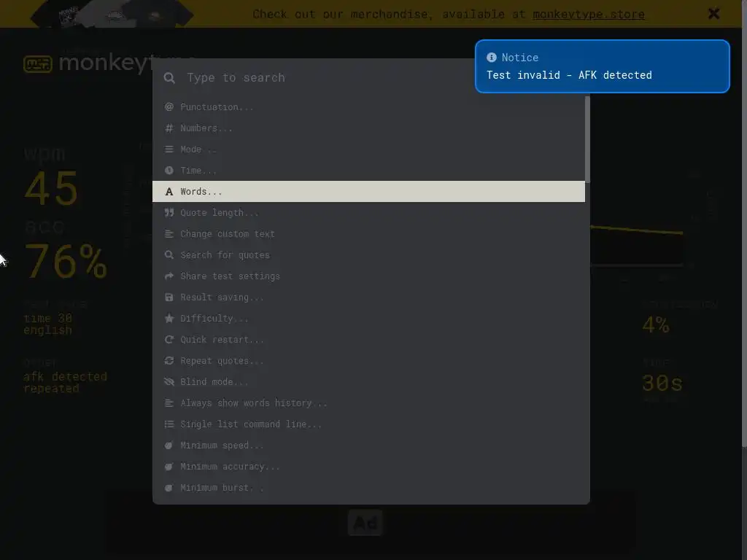Open Always show words history... options
This screenshot has width=747, height=560.
368,402
